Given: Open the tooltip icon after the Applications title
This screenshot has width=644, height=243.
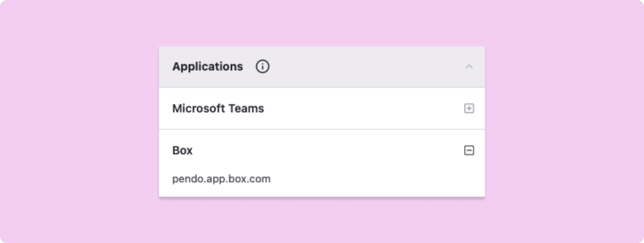Looking at the screenshot, I should pos(262,67).
